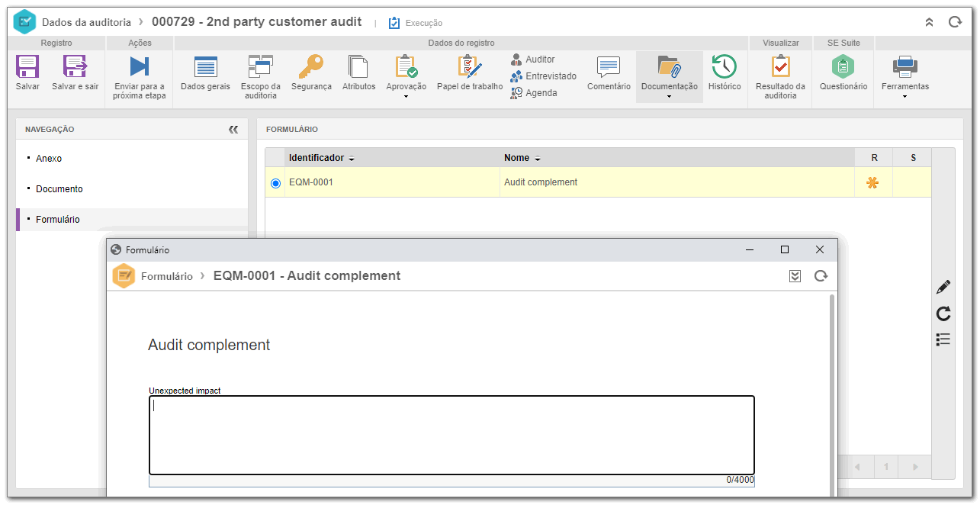980x505 pixels.
Task: Open the Auditor option
Action: click(532, 60)
